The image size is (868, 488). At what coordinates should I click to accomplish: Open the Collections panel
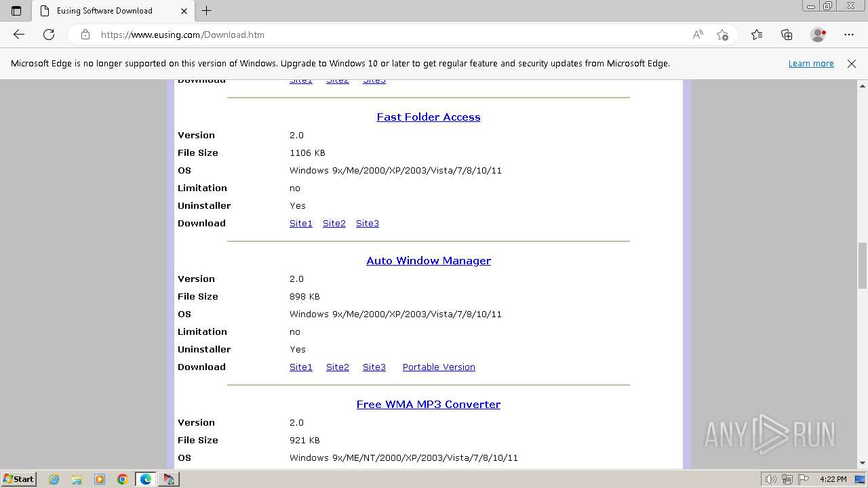click(787, 35)
